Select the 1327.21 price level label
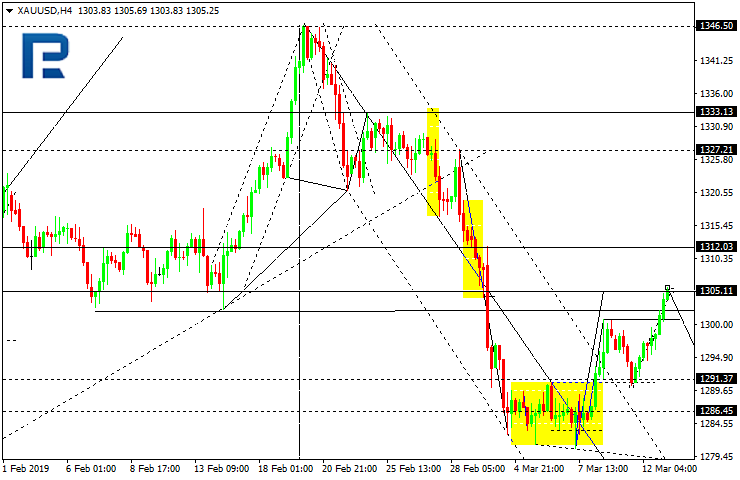Screen dimensions: 740x480 (x=717, y=150)
